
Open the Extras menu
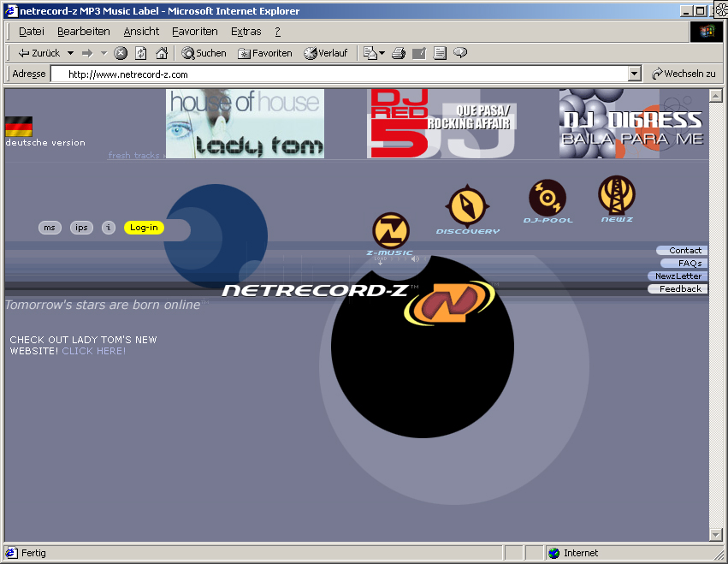click(x=246, y=32)
